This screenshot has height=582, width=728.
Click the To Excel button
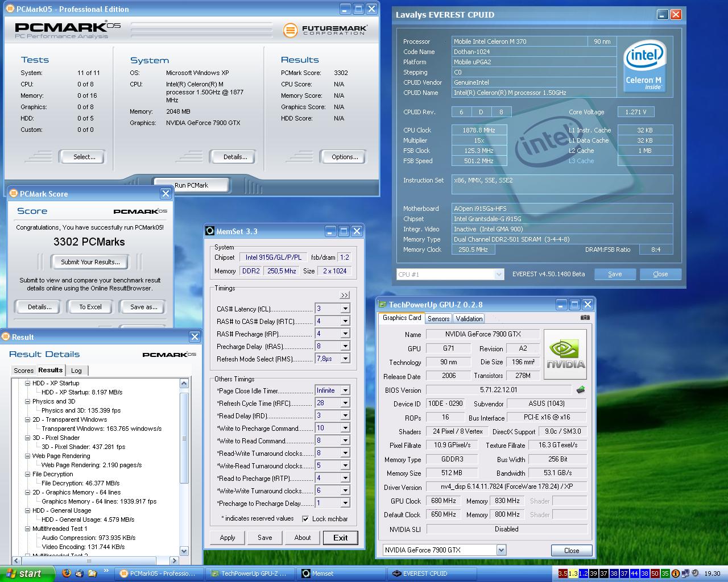pos(90,307)
